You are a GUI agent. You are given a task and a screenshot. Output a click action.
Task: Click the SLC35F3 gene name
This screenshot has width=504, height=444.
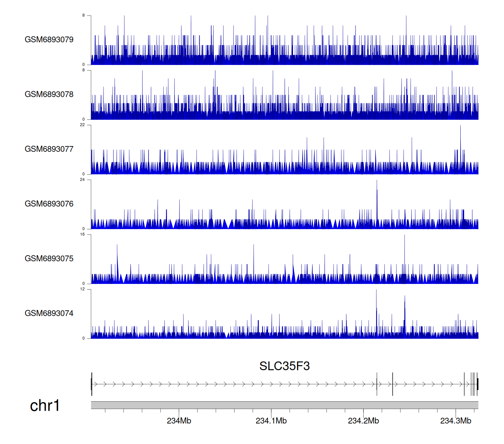(x=284, y=366)
